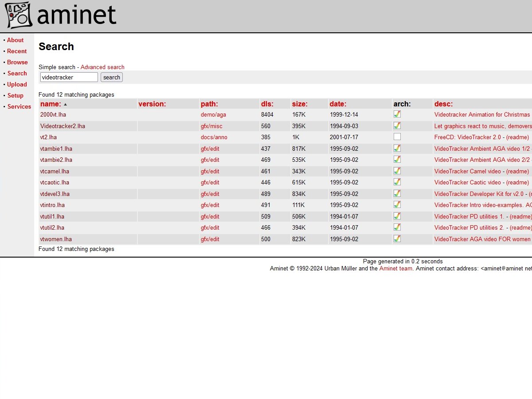Screen dimensions: 532x399
Task: Open the Recent sidebar menu item
Action: coord(17,51)
